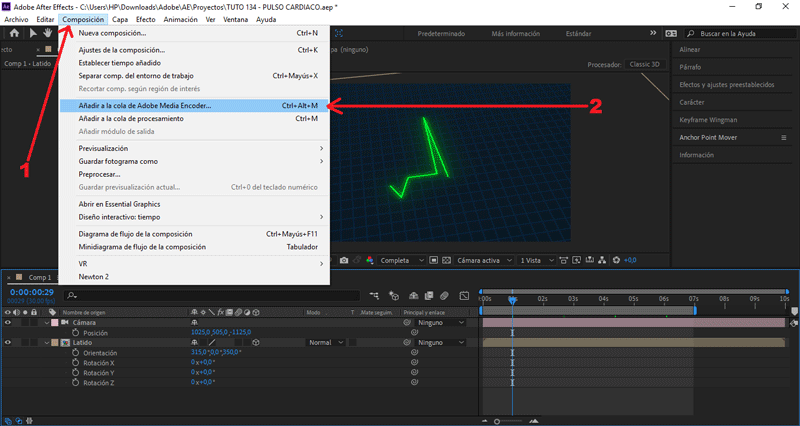Open the Alinear panel
The image size is (800, 426).
pos(689,49)
